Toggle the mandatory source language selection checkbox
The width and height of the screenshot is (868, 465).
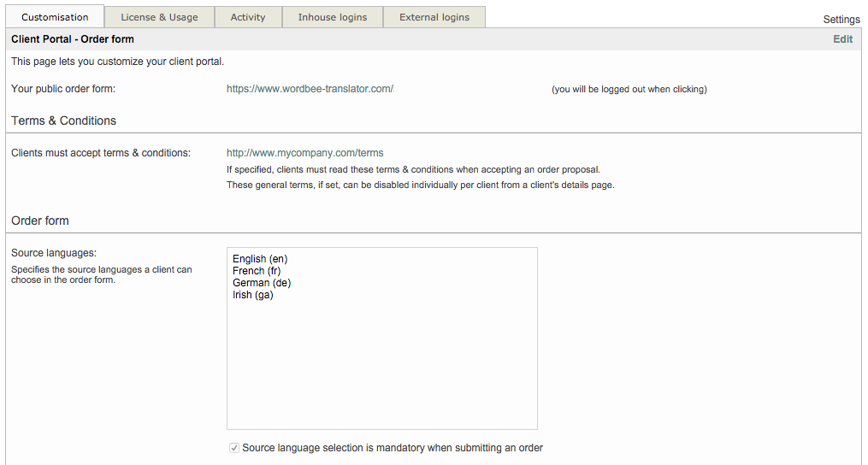[234, 448]
